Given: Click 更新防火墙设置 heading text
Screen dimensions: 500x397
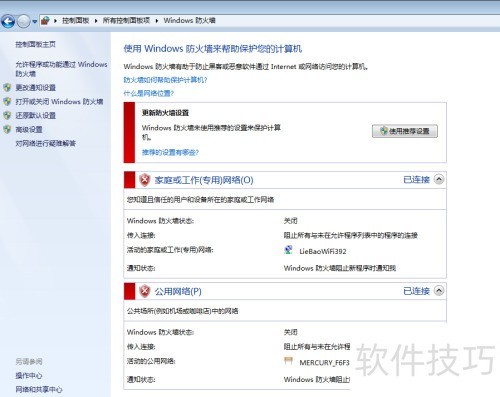Looking at the screenshot, I should point(165,113).
